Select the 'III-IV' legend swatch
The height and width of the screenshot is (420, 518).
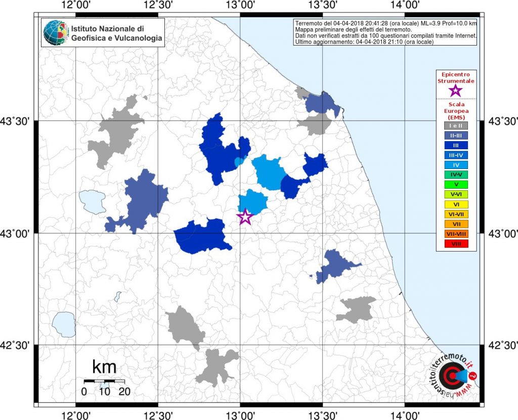(x=456, y=155)
